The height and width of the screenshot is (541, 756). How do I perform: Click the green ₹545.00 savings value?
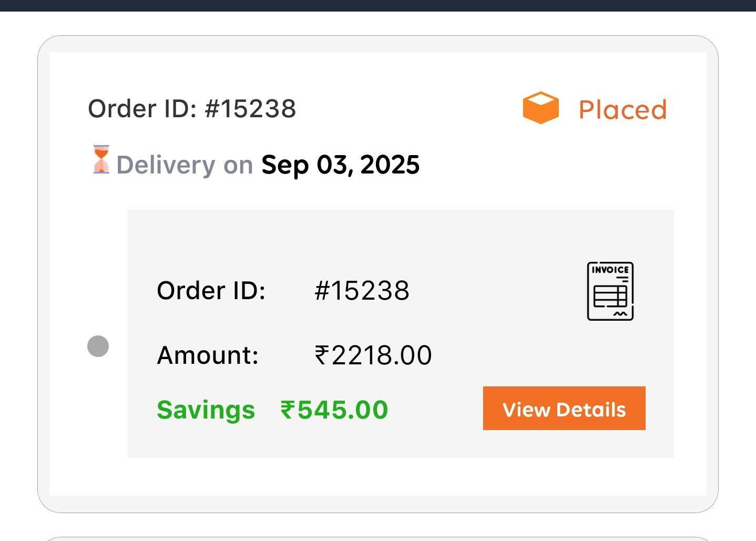click(x=334, y=410)
